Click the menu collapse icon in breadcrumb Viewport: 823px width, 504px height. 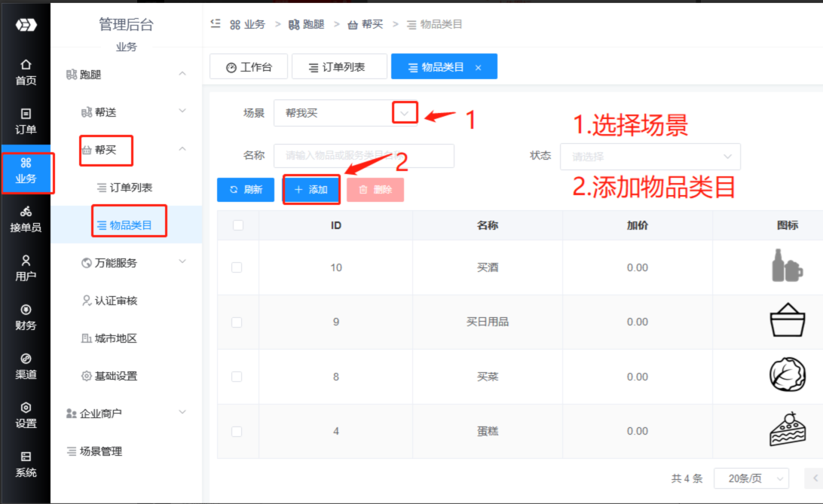pyautogui.click(x=216, y=23)
